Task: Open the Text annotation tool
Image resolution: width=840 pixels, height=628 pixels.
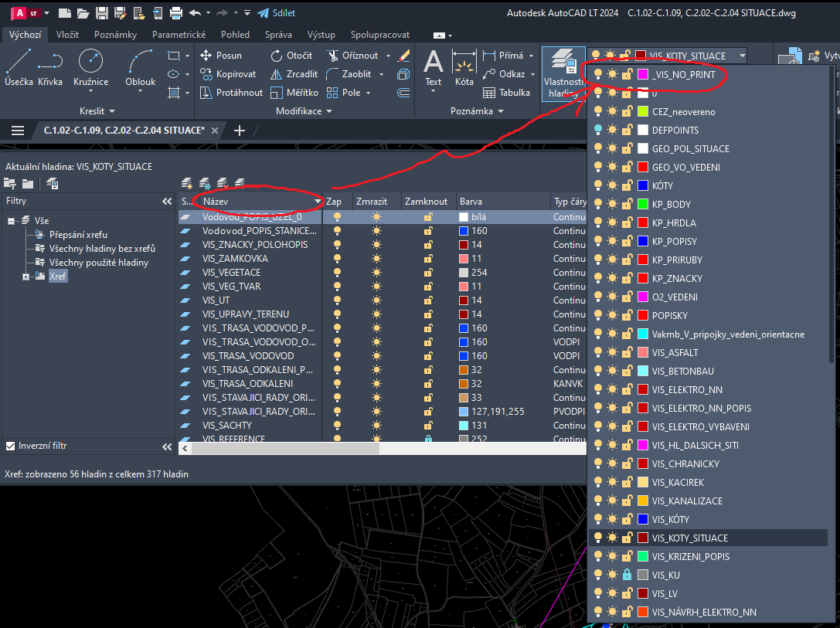Action: pyautogui.click(x=434, y=68)
